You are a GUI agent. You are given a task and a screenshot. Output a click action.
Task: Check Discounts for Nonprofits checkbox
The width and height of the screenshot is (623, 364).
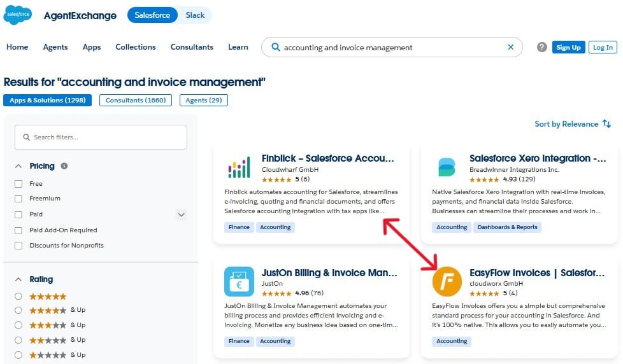click(18, 245)
